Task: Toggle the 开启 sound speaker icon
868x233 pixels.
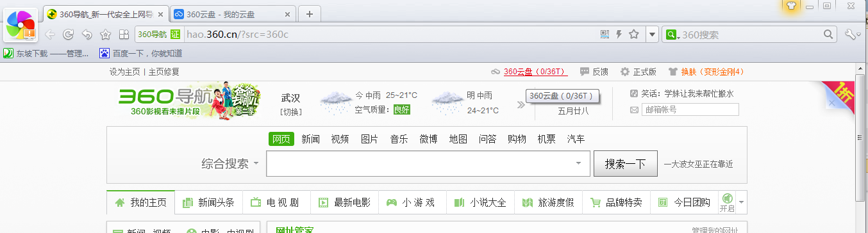Action: [x=727, y=202]
